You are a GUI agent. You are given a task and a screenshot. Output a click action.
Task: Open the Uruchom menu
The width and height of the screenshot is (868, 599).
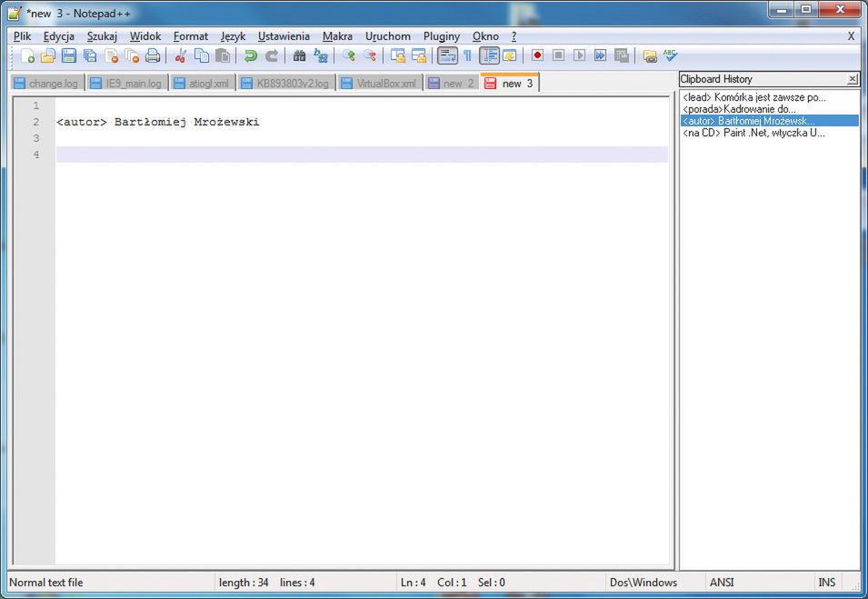(387, 36)
